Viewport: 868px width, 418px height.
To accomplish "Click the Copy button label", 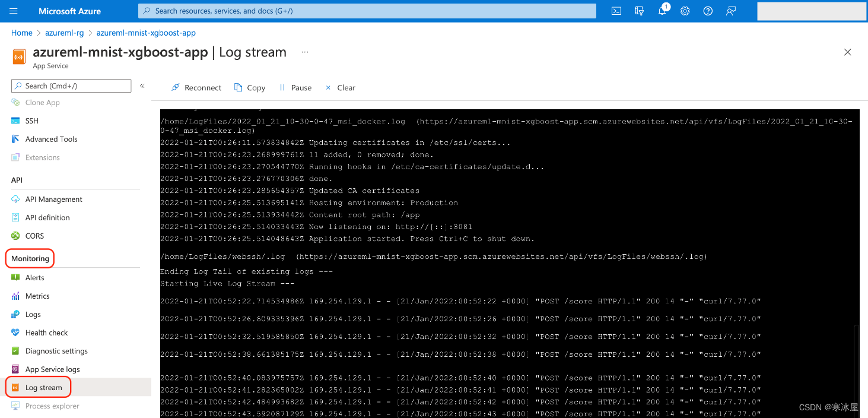I will tap(256, 88).
